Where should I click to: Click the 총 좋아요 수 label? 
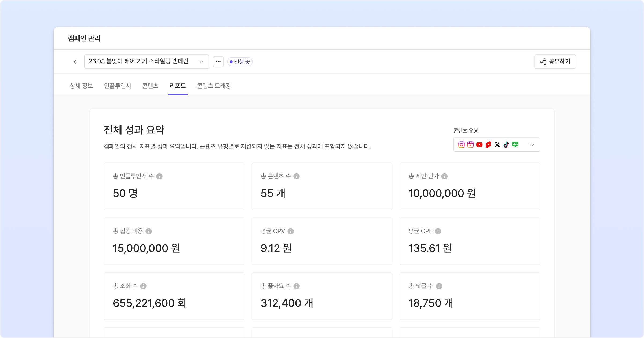(276, 286)
